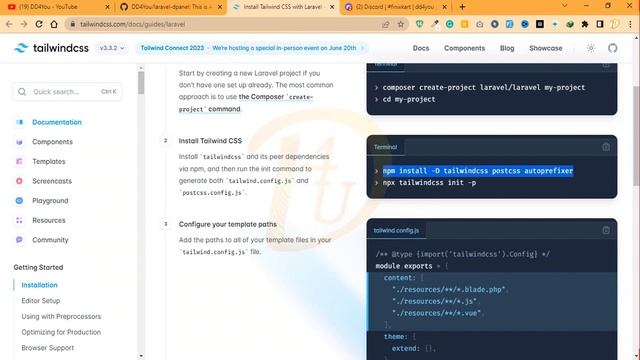Viewport: 640px width, 360px height.
Task: Click the Playground sidebar icon
Action: pyautogui.click(x=19, y=200)
